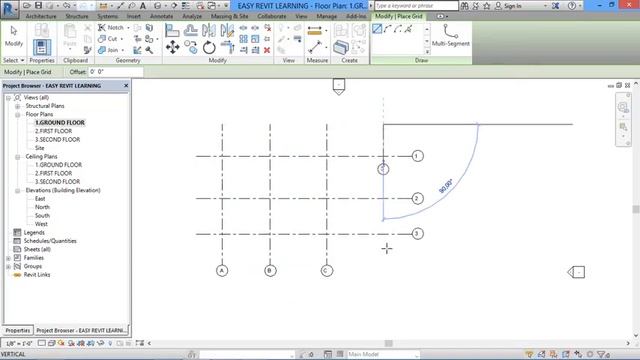
Task: Click the Cut geometry button
Action: click(108, 38)
